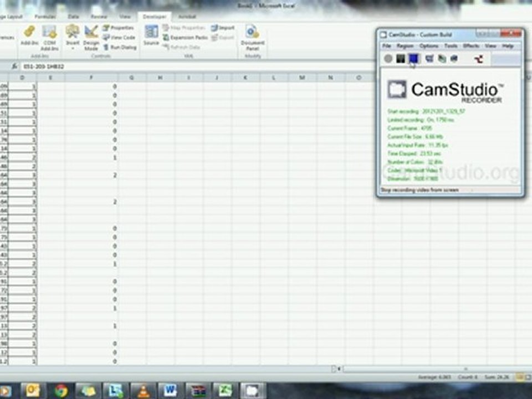Click the red CamStudio toolbar icon
532x399 pixels.
coord(478,59)
